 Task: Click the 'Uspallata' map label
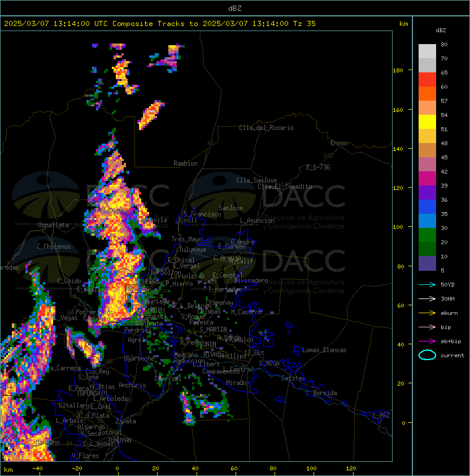tap(53, 225)
